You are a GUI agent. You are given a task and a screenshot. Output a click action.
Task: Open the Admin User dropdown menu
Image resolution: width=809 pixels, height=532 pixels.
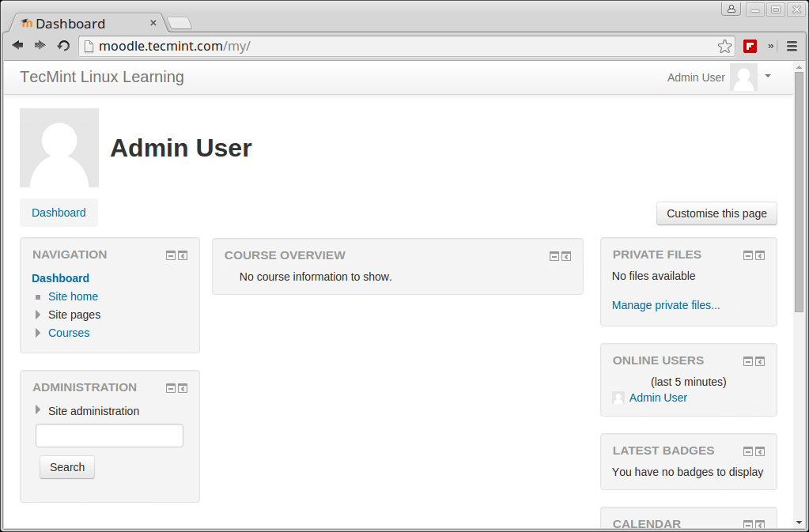tap(767, 76)
